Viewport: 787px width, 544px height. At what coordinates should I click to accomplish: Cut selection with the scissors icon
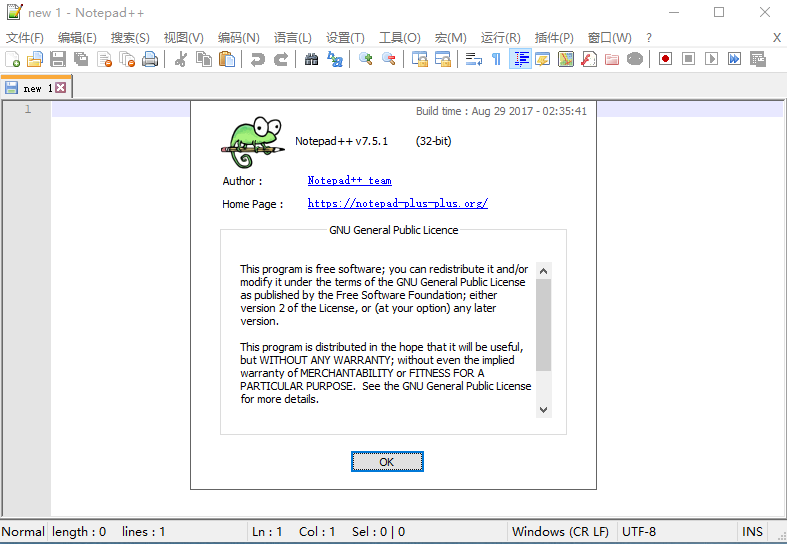coord(180,59)
